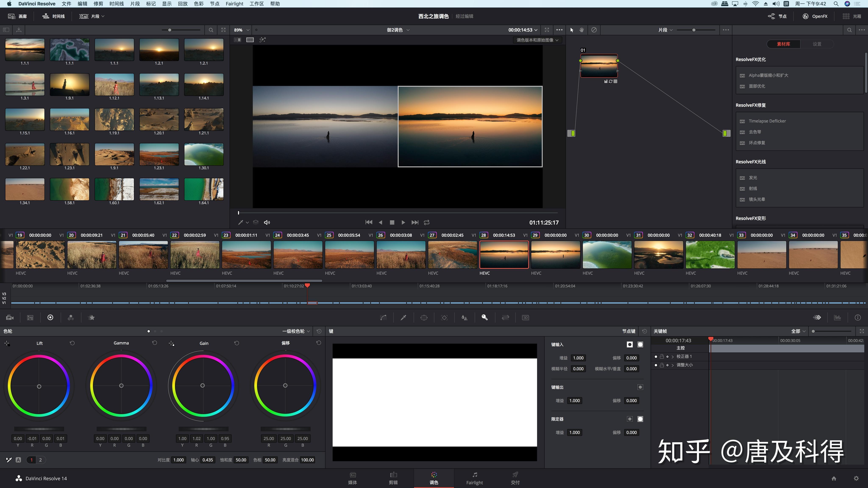Switch to the Deliver page
Viewport: 868px width, 488px height.
tap(515, 478)
